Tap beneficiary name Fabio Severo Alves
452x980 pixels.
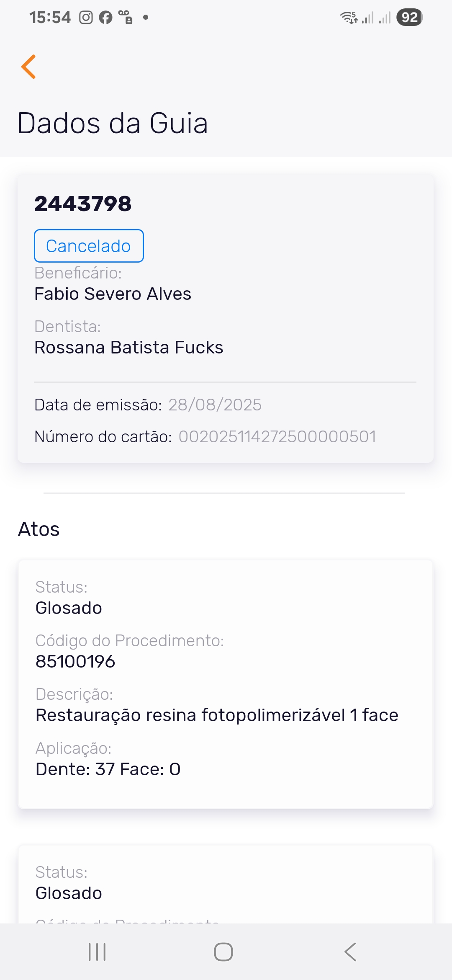[113, 294]
